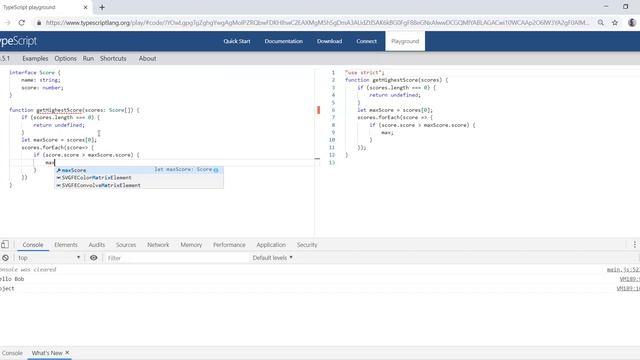Select the Playground nav tab

pos(405,41)
